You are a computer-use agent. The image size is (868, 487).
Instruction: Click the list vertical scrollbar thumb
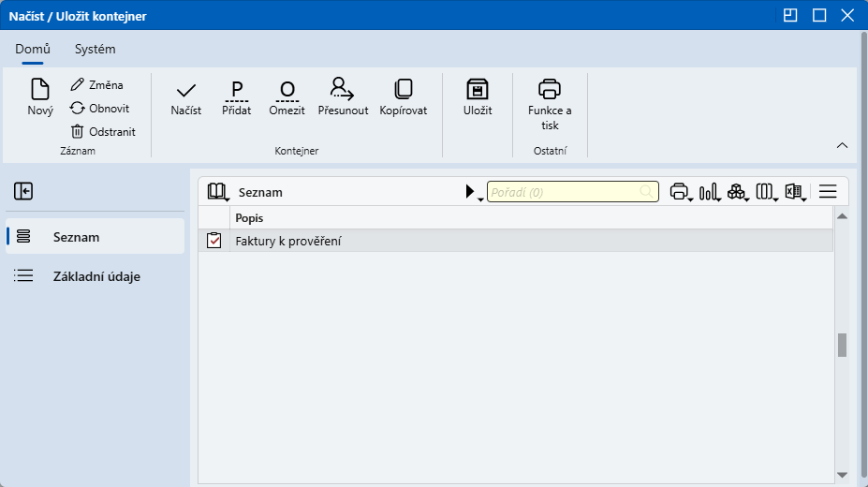click(842, 346)
